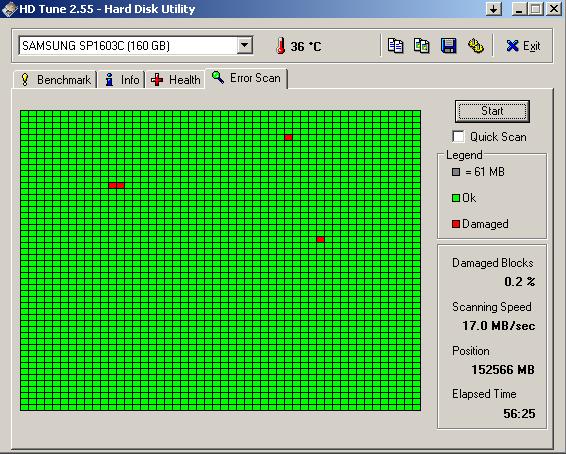The width and height of the screenshot is (566, 454).
Task: Click the left block of the damaged pair
Action: click(112, 185)
